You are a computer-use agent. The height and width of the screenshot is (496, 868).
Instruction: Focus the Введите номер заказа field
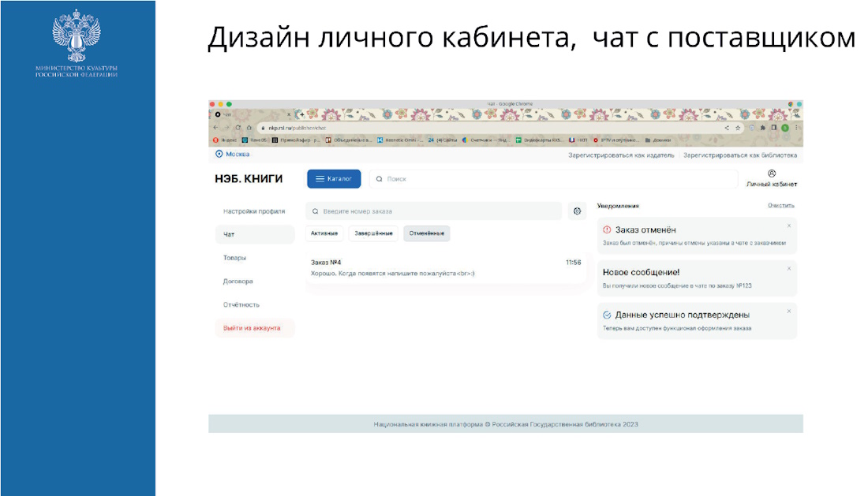point(434,211)
